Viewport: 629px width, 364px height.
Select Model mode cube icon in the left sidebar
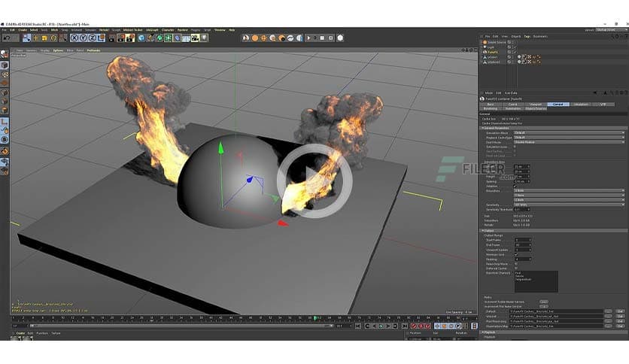5,65
